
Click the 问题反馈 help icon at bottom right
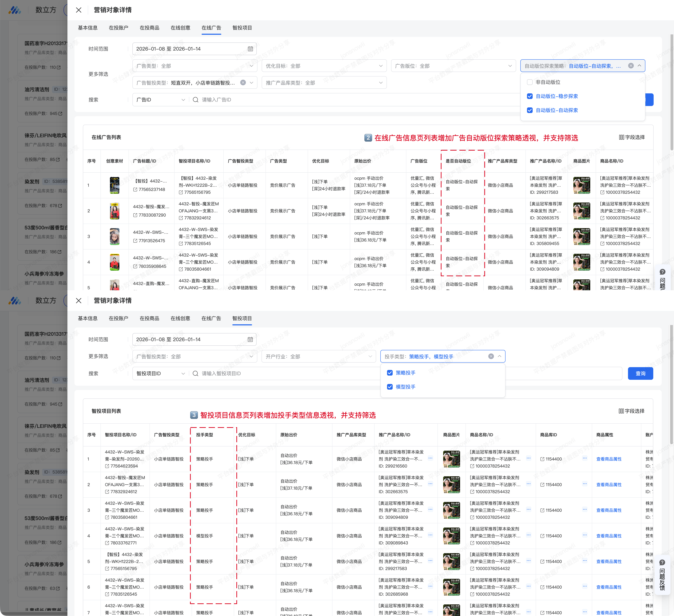pyautogui.click(x=662, y=563)
